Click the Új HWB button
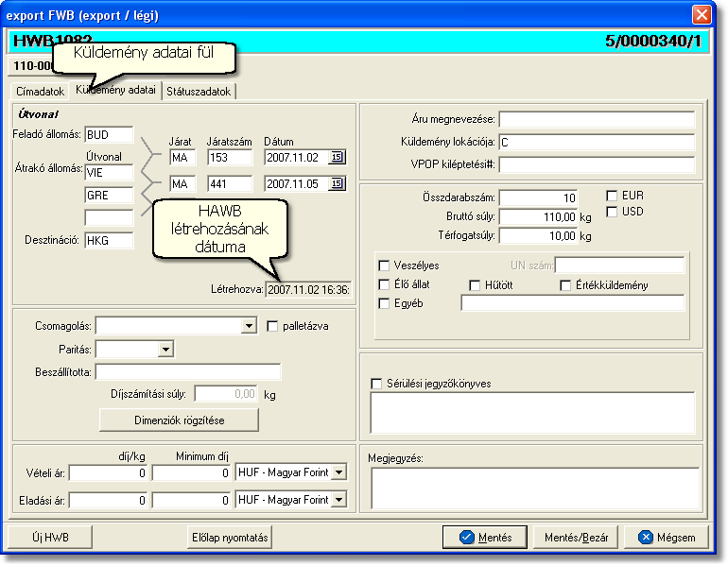This screenshot has height=566, width=728. tap(50, 538)
